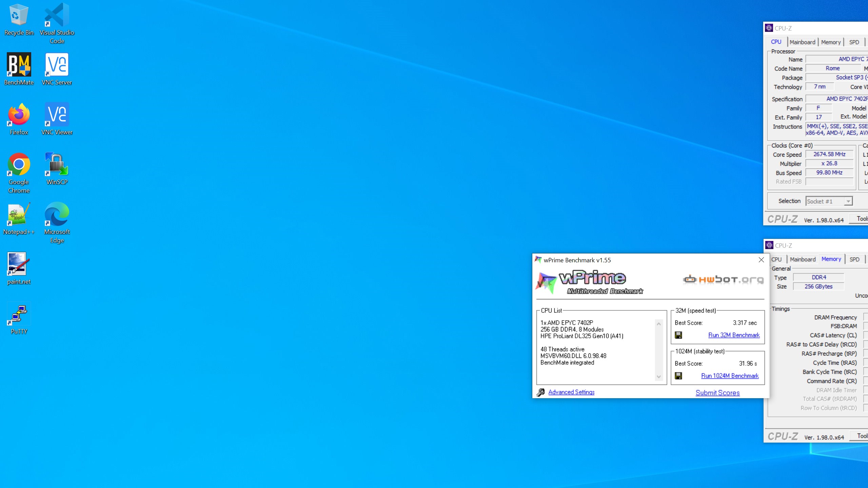Click scroll-down arrow in wPrime CPU List

coord(659,377)
